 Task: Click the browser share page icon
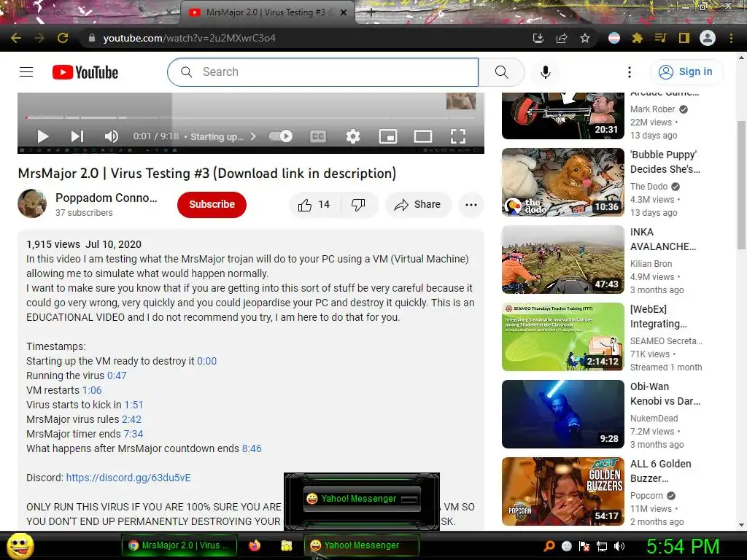pyautogui.click(x=562, y=38)
